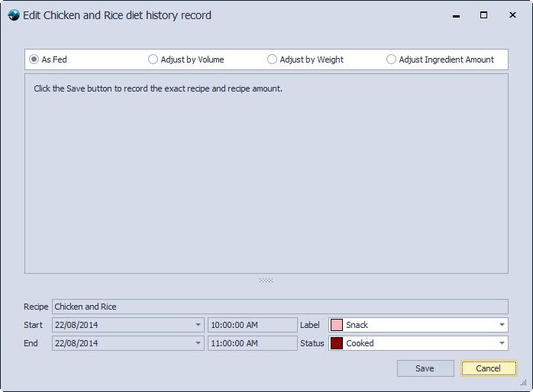Click the Start time 10:00:00 AM field
The image size is (533, 392).
click(x=252, y=325)
